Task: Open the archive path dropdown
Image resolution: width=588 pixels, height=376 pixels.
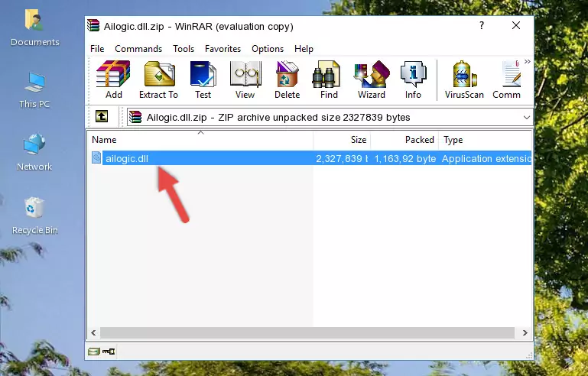Action: click(527, 118)
